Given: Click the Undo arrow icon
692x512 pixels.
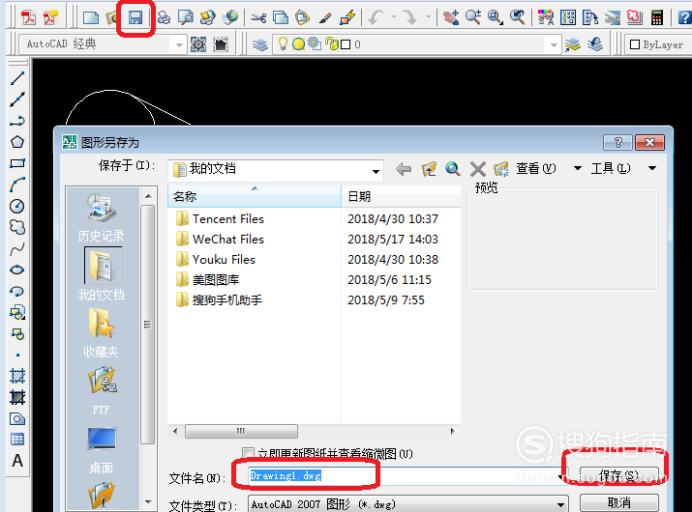Looking at the screenshot, I should tap(376, 18).
